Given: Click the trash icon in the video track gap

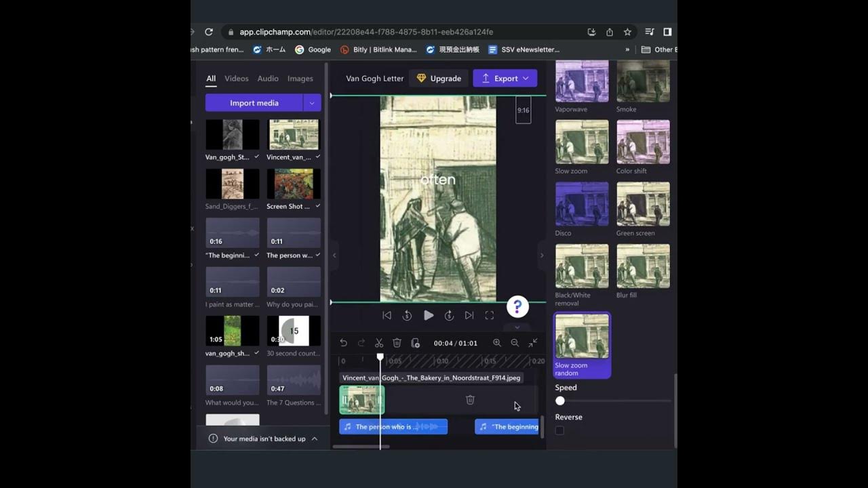Looking at the screenshot, I should [470, 400].
